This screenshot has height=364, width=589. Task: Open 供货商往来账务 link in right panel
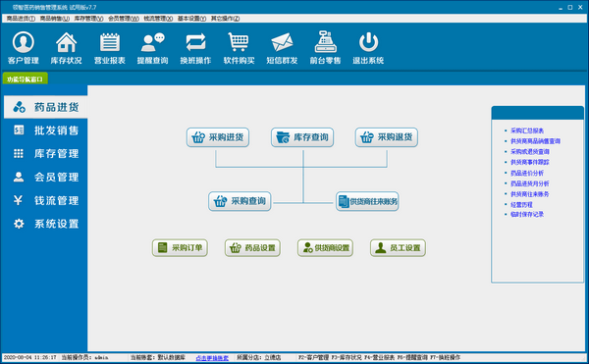pos(530,194)
